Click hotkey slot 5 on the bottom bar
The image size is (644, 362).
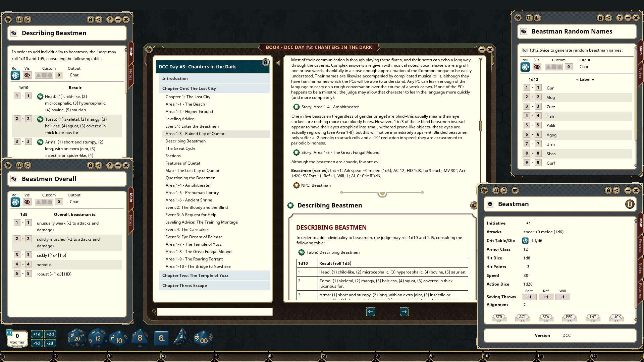217,356
